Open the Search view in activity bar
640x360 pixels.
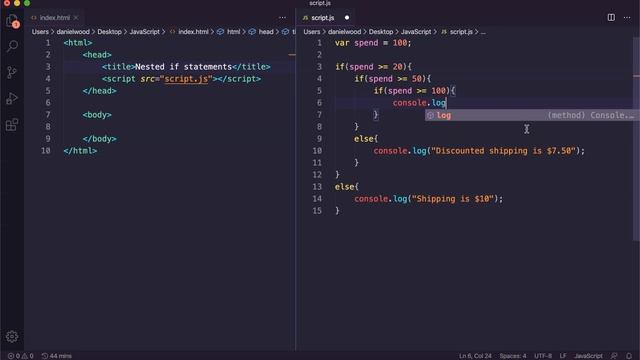pos(12,46)
